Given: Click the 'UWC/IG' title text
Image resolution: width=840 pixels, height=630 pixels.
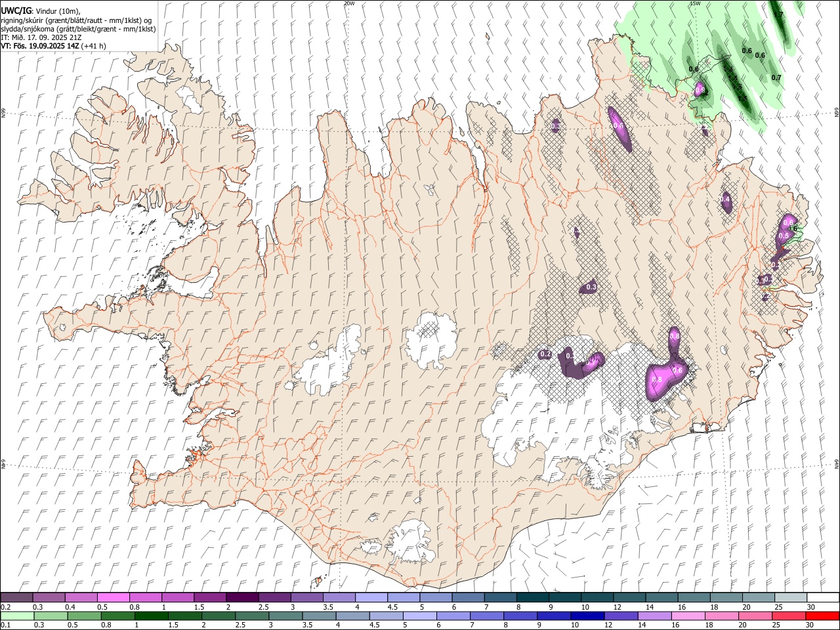Looking at the screenshot, I should point(15,11).
